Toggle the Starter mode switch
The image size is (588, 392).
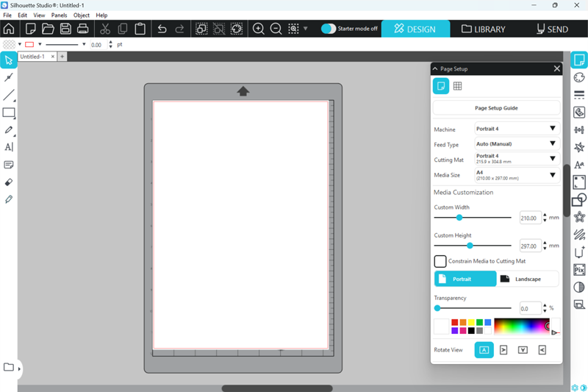329,29
